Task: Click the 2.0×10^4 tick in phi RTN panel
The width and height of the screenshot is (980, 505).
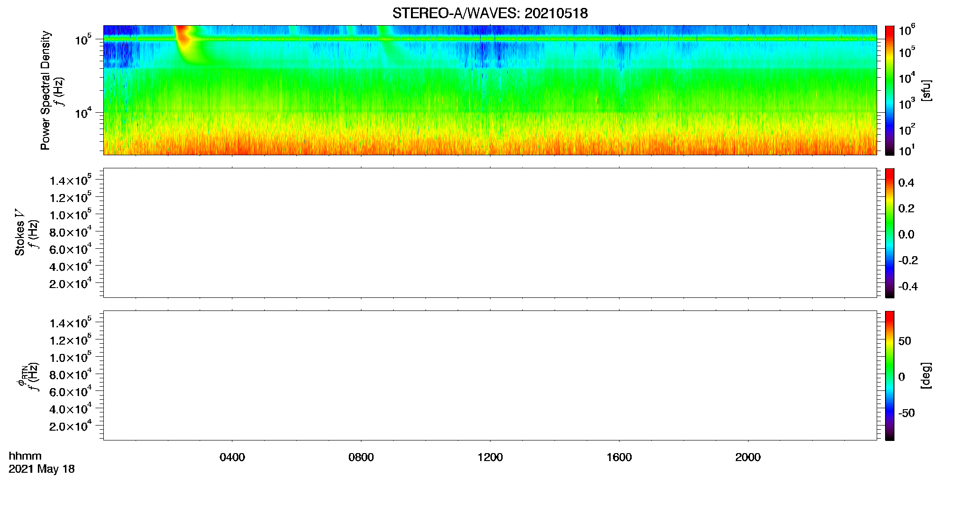Action: pyautogui.click(x=71, y=426)
